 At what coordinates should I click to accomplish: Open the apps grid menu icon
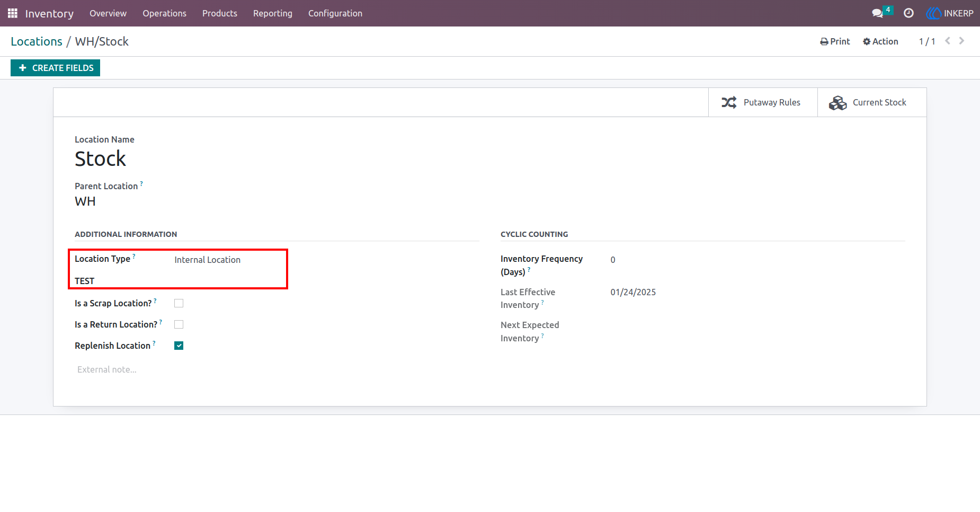13,13
